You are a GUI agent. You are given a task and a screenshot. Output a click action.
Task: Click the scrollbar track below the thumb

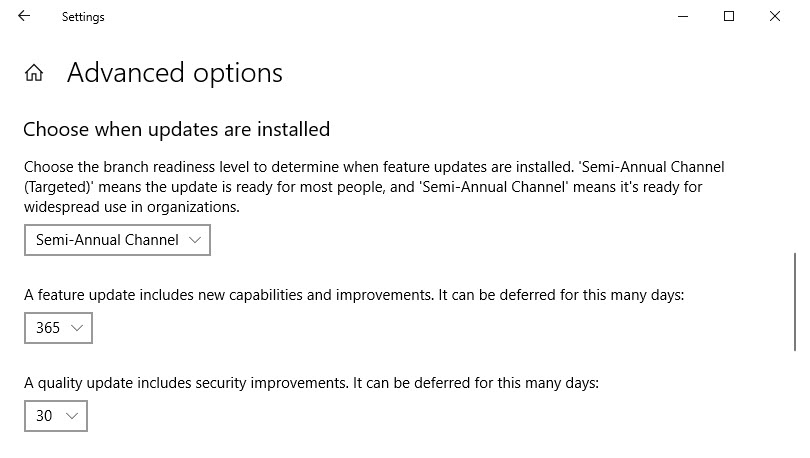click(796, 400)
